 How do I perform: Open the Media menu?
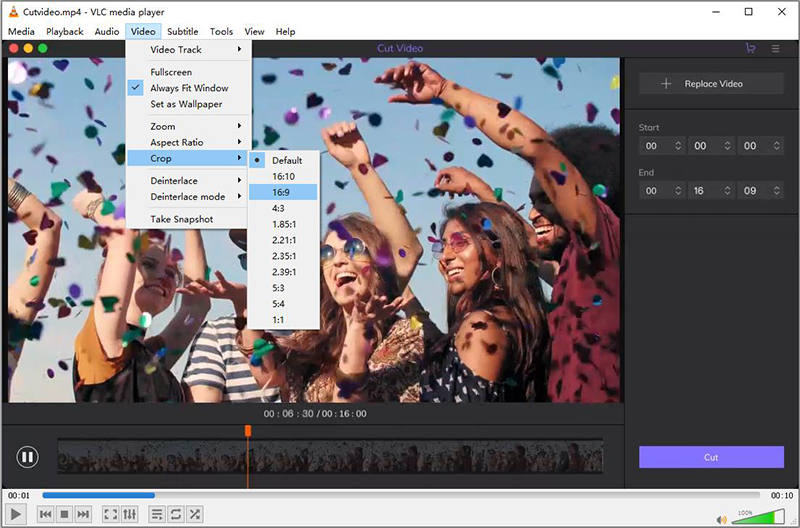click(x=21, y=32)
